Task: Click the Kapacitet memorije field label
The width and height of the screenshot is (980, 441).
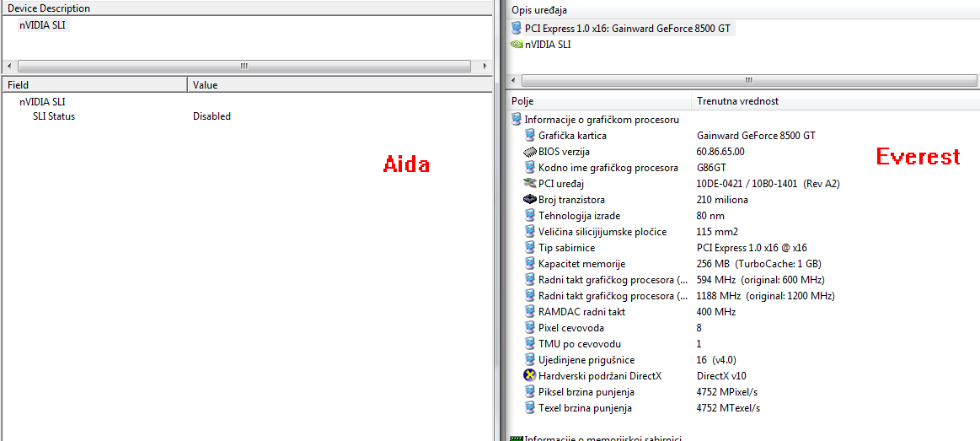Action: point(581,264)
